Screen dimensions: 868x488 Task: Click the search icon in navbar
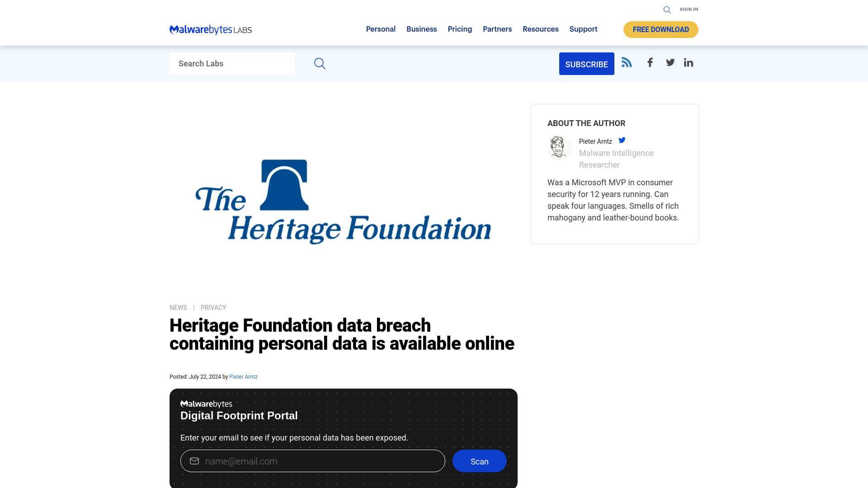point(667,9)
